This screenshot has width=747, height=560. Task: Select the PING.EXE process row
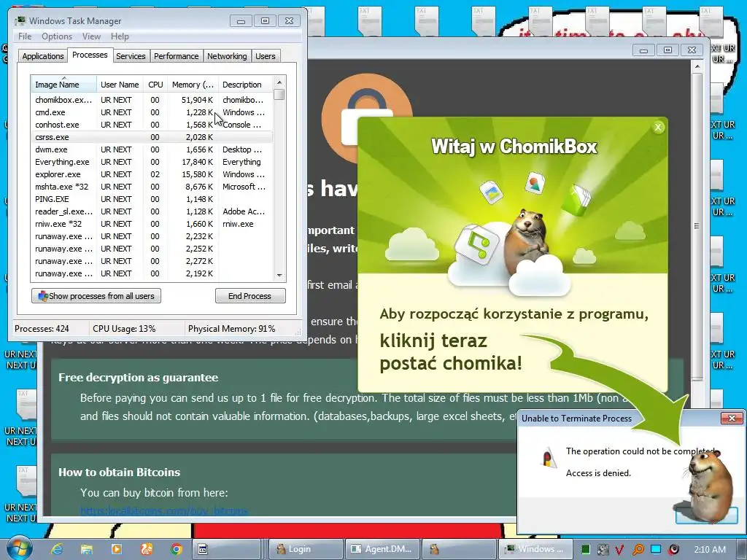[152, 199]
